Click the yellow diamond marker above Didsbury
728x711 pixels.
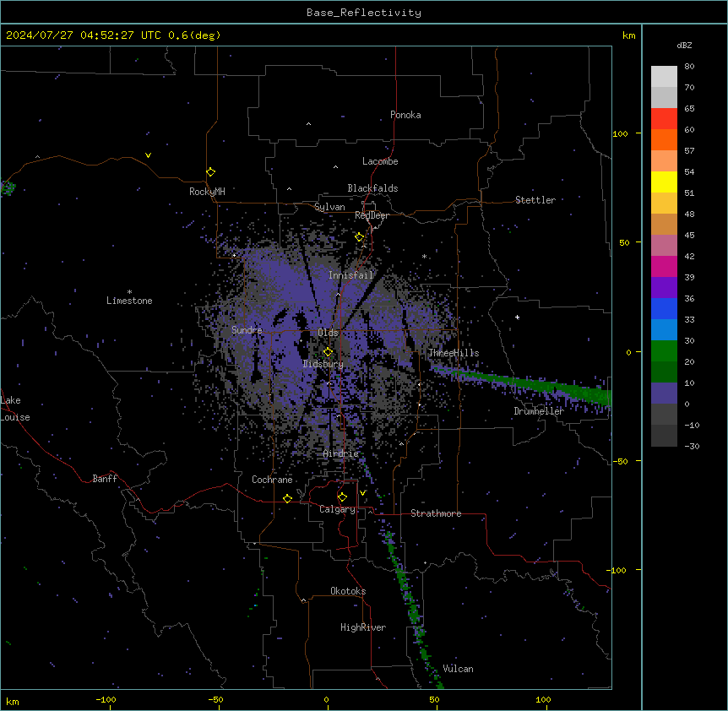[x=329, y=352]
